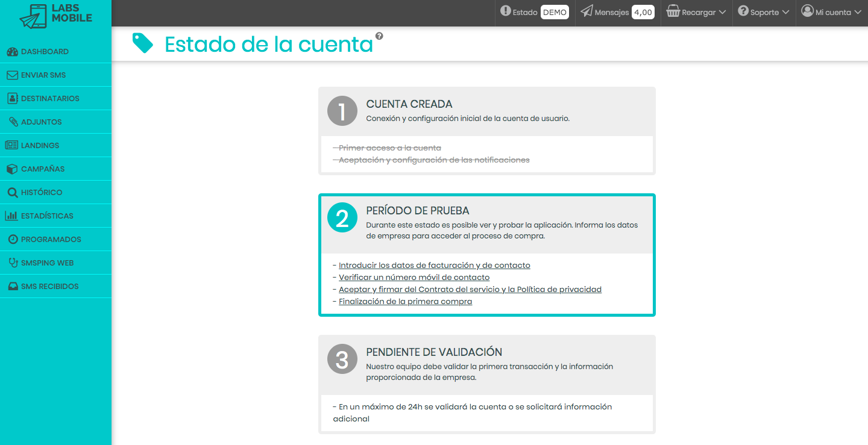Click the Adjuntos paperclip icon
Image resolution: width=868 pixels, height=445 pixels.
click(13, 122)
